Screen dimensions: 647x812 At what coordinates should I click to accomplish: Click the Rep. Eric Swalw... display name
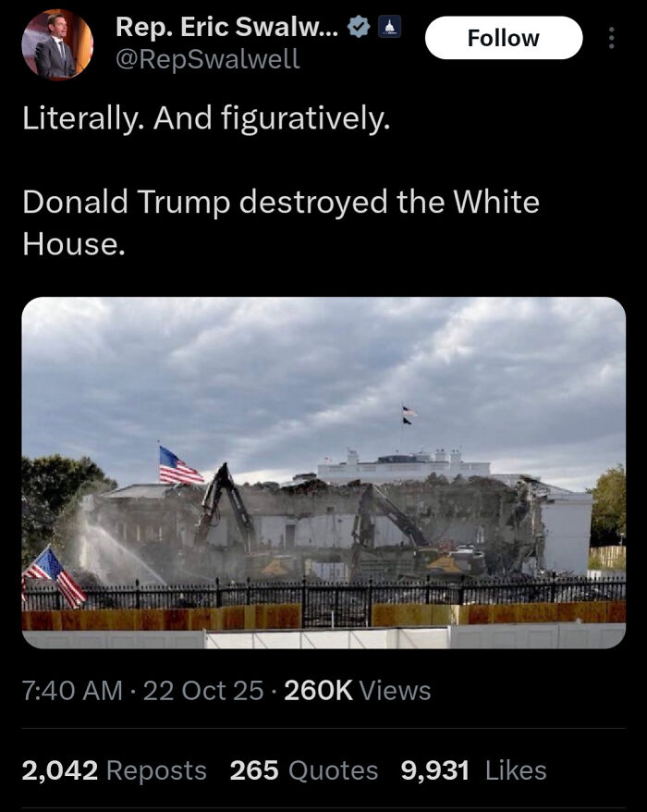point(227,27)
